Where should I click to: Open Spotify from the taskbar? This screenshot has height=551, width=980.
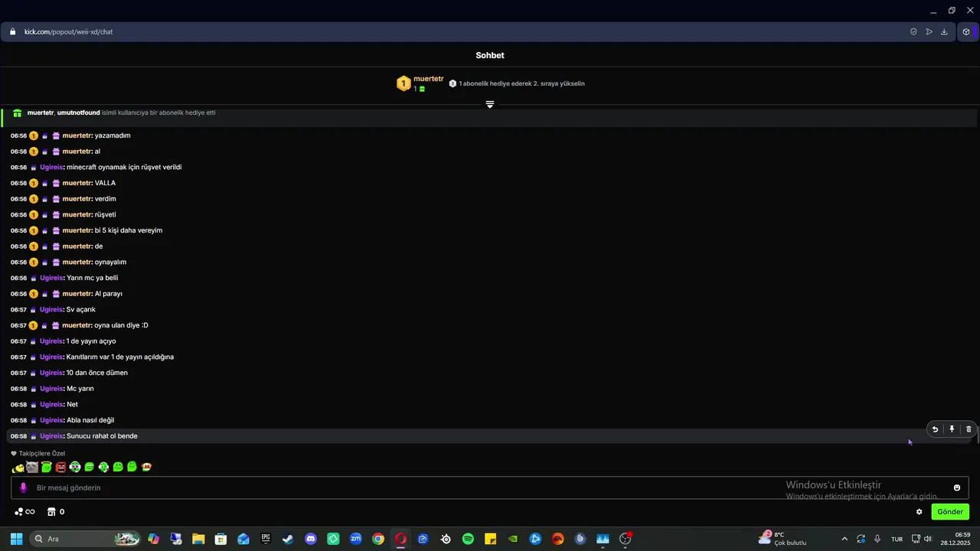point(468,539)
